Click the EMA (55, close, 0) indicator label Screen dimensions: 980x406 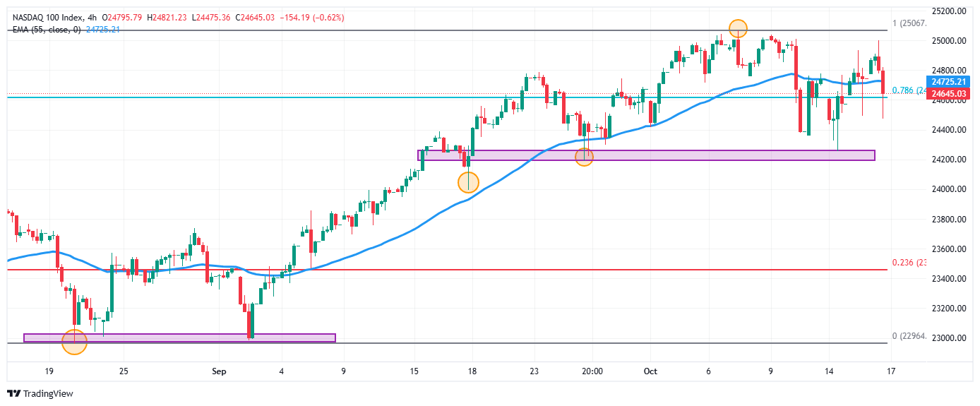pyautogui.click(x=44, y=29)
